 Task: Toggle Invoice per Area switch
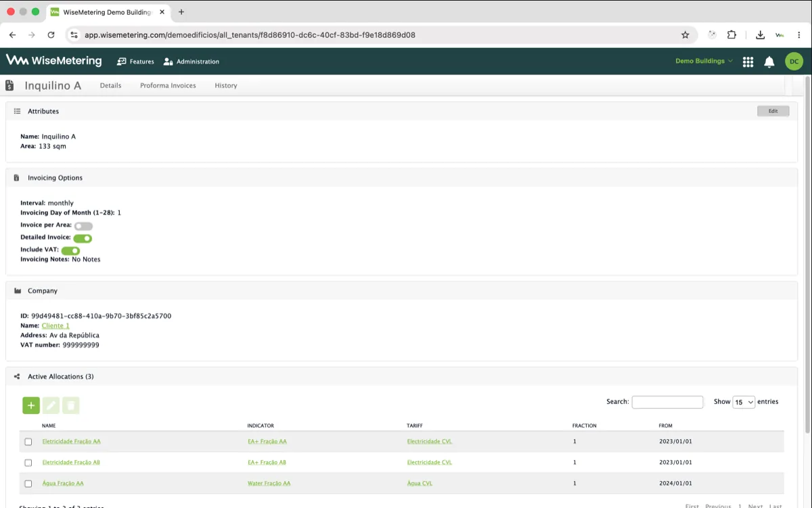pyautogui.click(x=83, y=226)
